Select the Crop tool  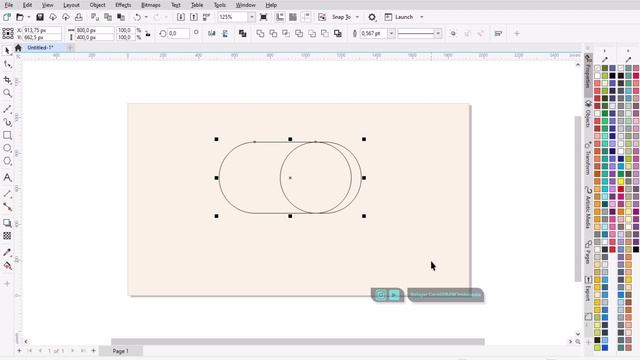7,80
